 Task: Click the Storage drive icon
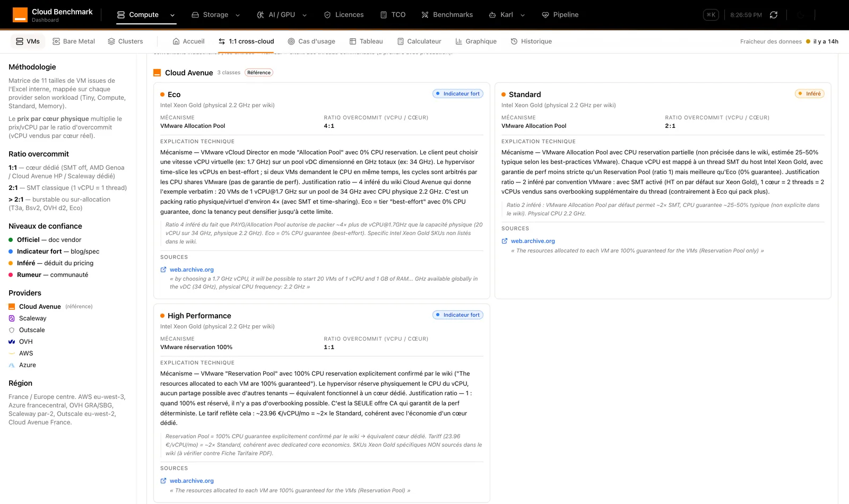[x=195, y=15]
